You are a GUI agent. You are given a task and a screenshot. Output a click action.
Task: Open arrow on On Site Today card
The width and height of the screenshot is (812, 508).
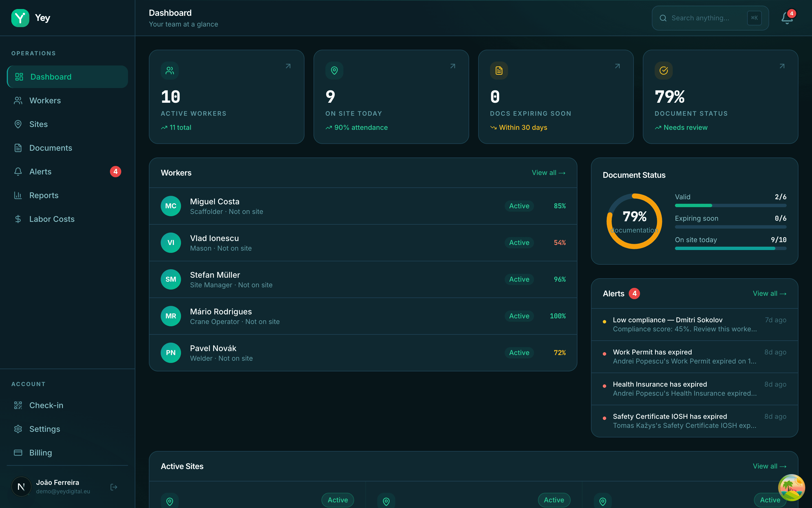pyautogui.click(x=453, y=66)
